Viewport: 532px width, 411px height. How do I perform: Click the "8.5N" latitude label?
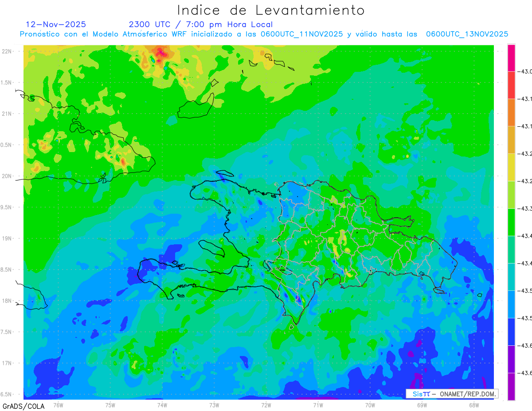[6, 270]
